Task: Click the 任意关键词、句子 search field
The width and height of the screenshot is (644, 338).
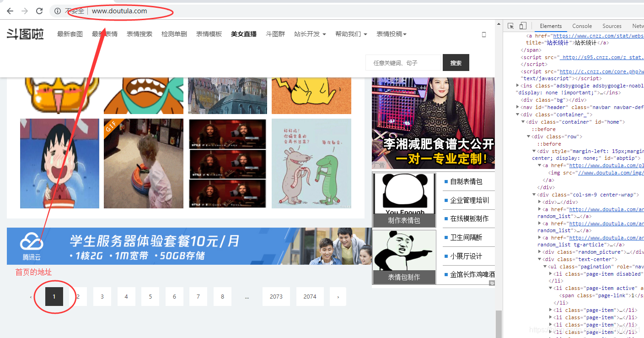Action: click(x=403, y=63)
